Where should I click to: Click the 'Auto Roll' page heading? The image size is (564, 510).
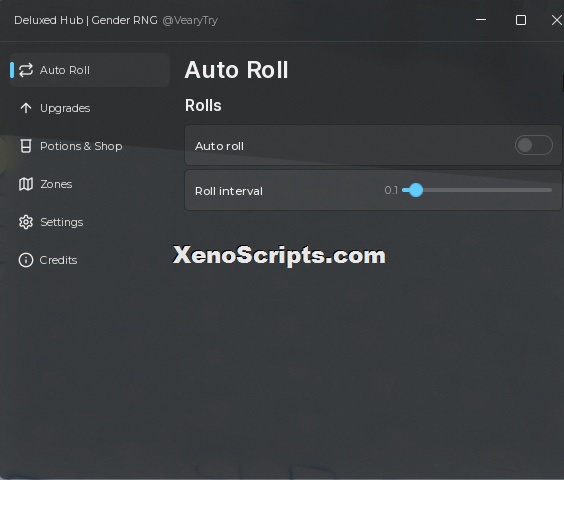[x=236, y=69]
